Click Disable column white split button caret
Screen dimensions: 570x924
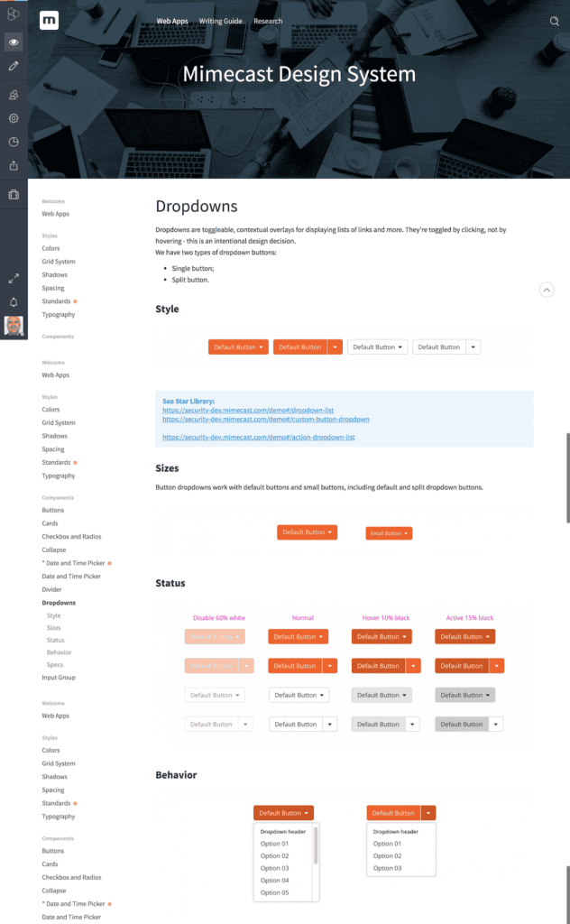coord(245,725)
